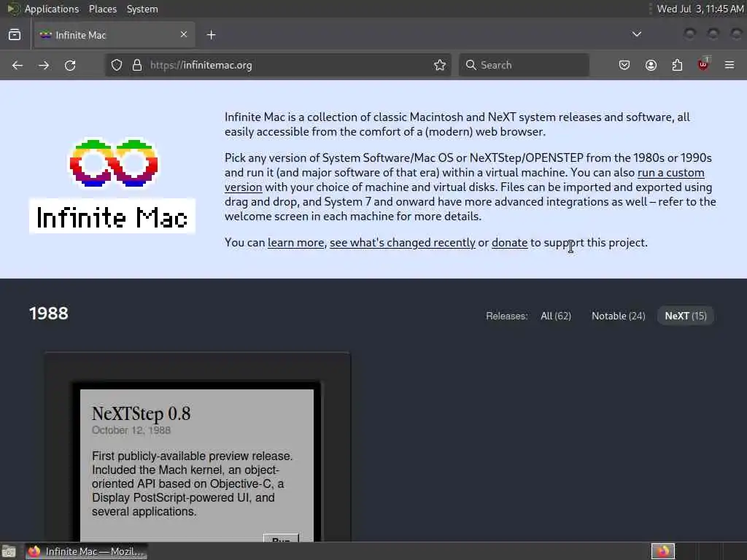Click the show desktop icon in bottom panel
This screenshot has width=747, height=560.
[8, 551]
